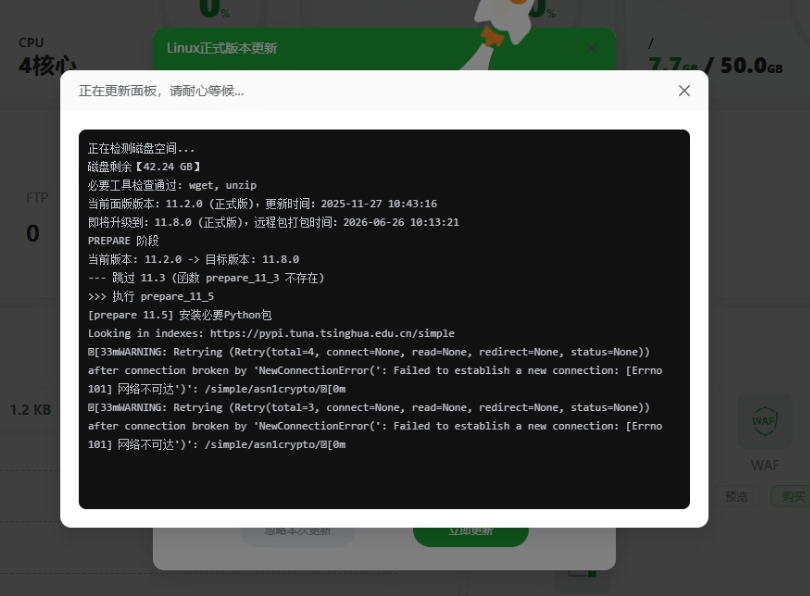This screenshot has height=596, width=810.
Task: Close the panel updating dialog
Action: pos(684,91)
